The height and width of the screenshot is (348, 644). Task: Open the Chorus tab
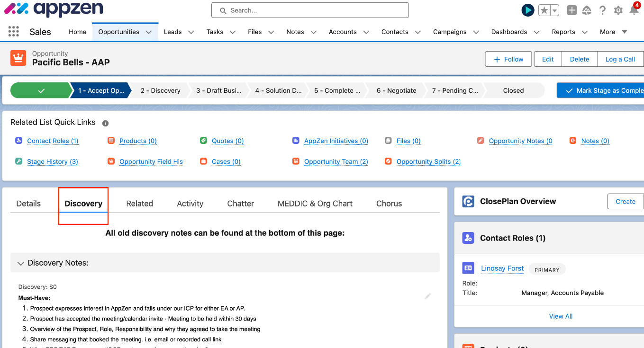pyautogui.click(x=389, y=204)
